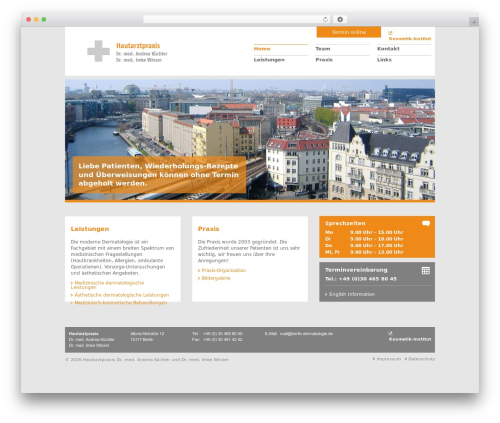Click the calendar icon in Terminvereinbarung box
The height and width of the screenshot is (423, 500).
click(426, 270)
